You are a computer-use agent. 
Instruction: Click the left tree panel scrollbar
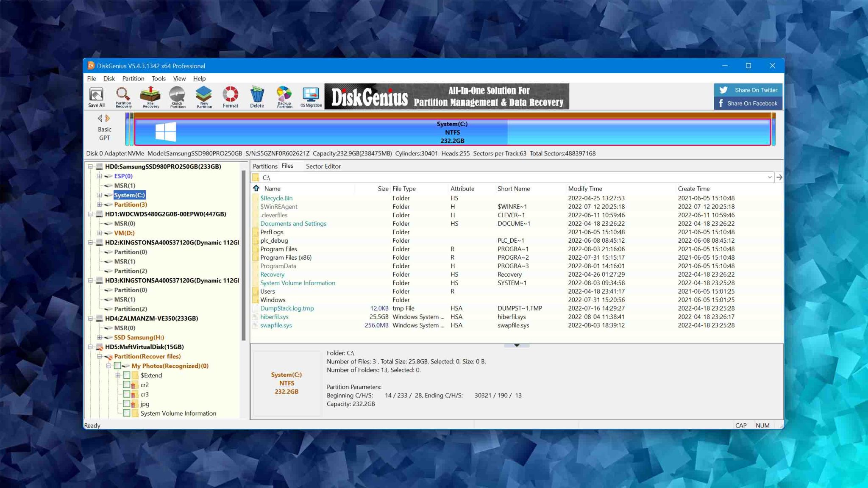pyautogui.click(x=244, y=254)
